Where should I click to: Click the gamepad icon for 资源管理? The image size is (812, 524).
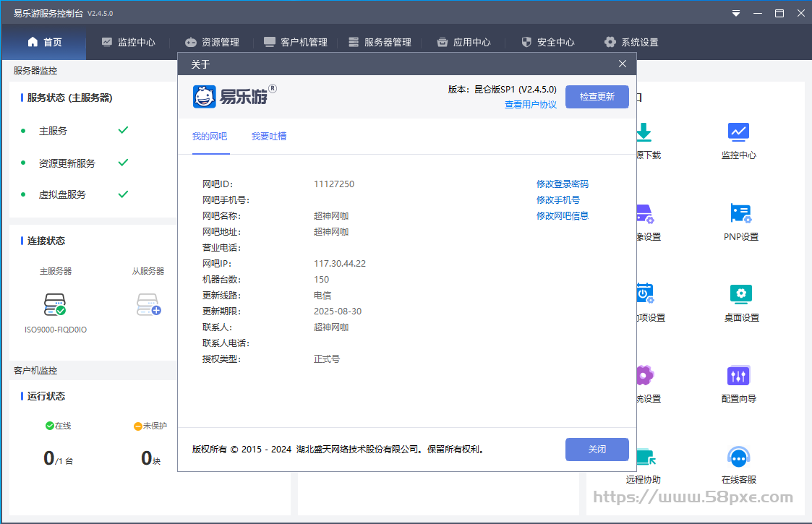(x=191, y=42)
